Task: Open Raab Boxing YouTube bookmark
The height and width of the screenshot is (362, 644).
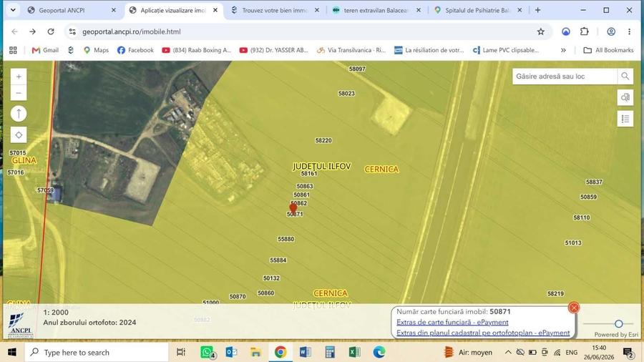Action: [x=197, y=50]
